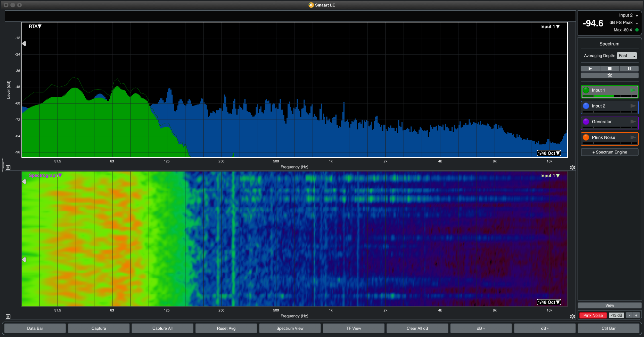Switch to Spectrum View
Viewport: 644px width, 337px height.
(290, 328)
